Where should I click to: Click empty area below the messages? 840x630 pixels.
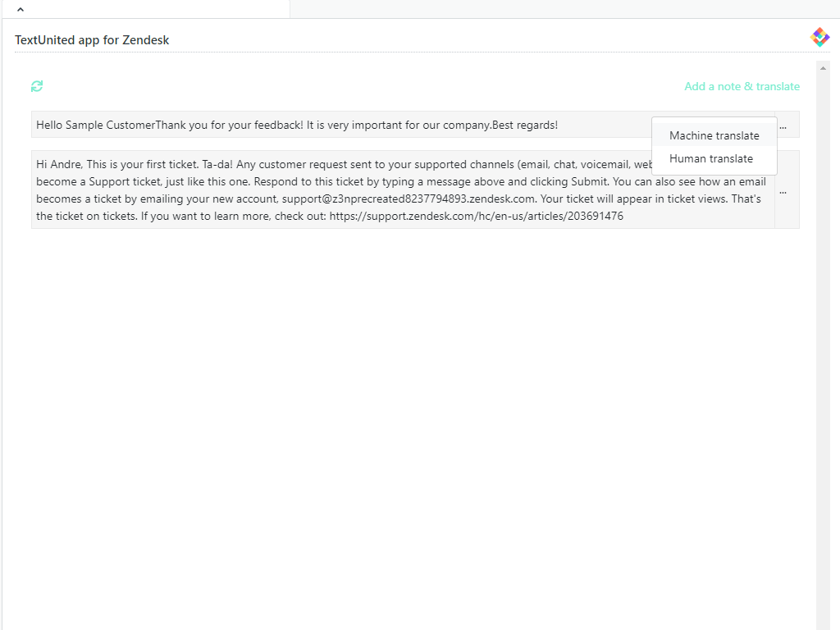(x=410, y=410)
